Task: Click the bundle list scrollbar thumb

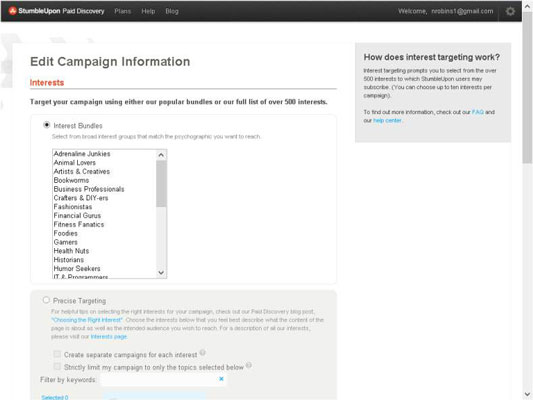Action: tap(161, 184)
